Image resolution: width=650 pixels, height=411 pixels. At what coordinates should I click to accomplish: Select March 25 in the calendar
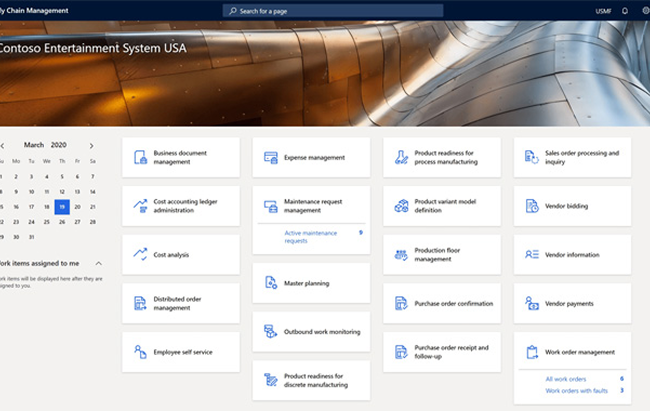click(46, 222)
